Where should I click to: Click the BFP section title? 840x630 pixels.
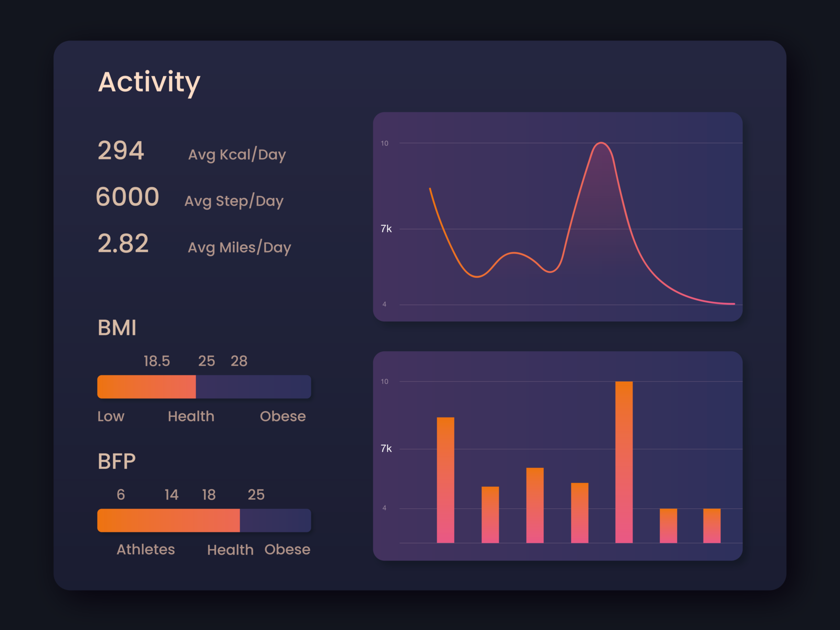(117, 461)
